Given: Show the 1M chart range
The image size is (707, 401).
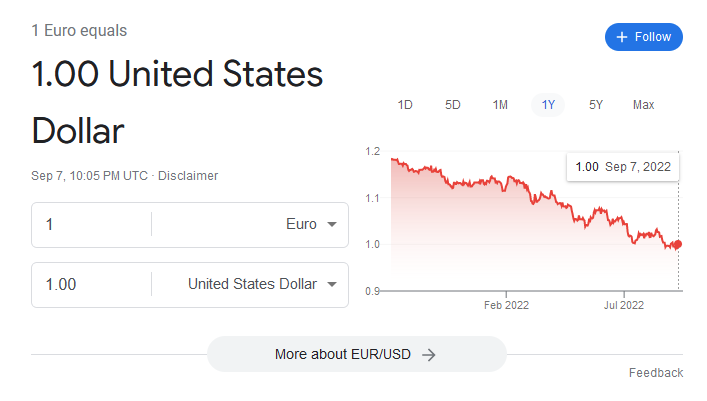Looking at the screenshot, I should point(500,105).
